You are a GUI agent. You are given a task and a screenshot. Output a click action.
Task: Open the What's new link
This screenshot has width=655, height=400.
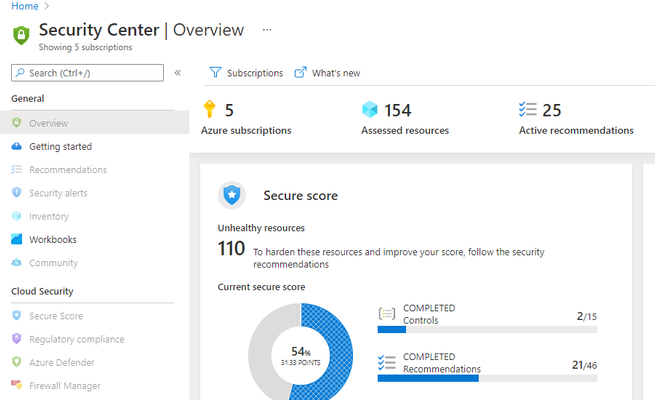click(327, 73)
